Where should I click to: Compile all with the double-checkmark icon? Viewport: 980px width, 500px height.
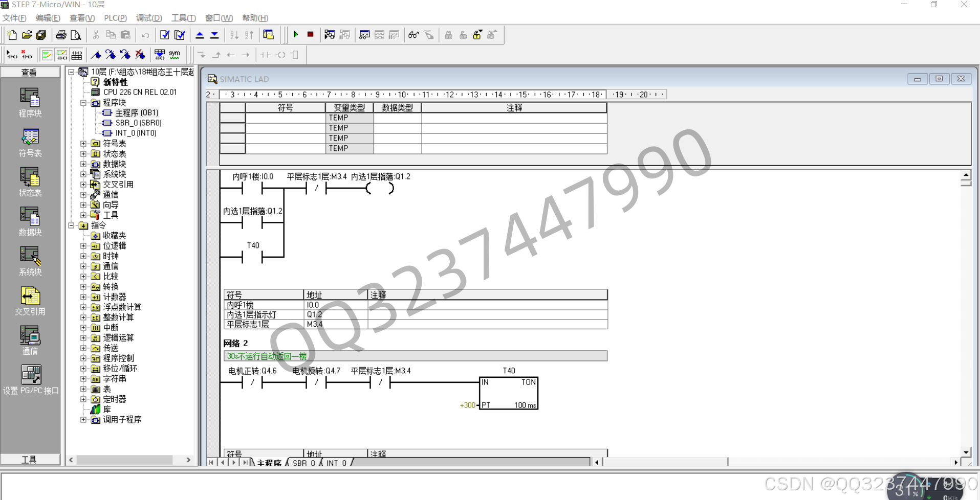tap(180, 35)
